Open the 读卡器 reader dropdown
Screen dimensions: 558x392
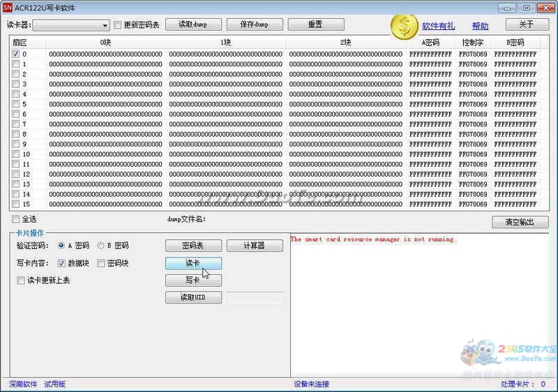pos(71,25)
